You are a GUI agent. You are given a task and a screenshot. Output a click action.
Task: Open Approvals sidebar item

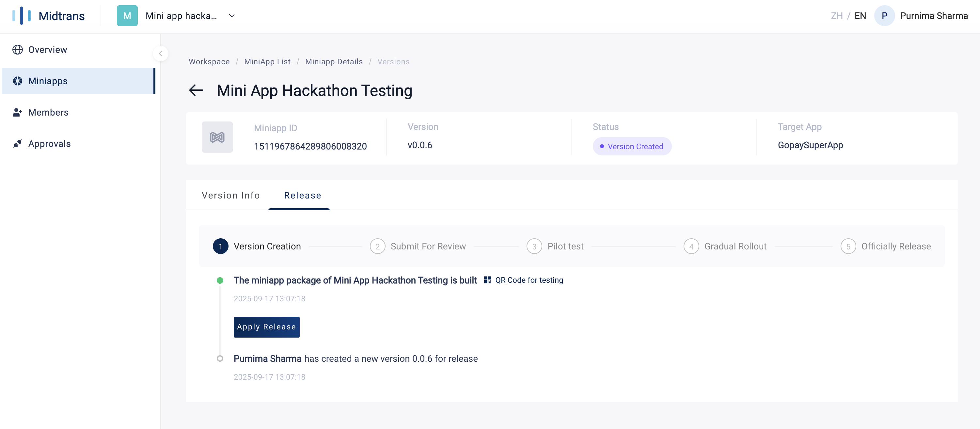(78, 144)
